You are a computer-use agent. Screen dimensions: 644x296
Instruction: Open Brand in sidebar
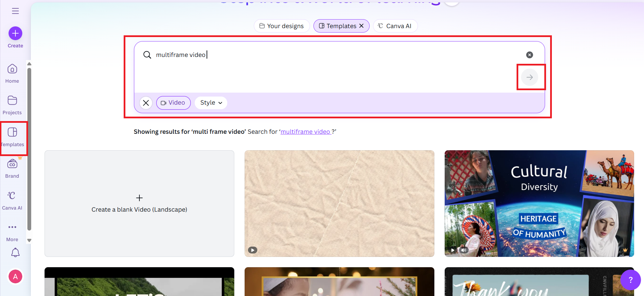click(x=12, y=169)
